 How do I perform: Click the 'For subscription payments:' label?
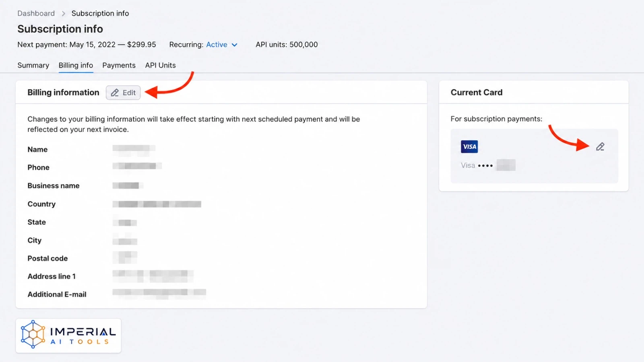point(496,119)
